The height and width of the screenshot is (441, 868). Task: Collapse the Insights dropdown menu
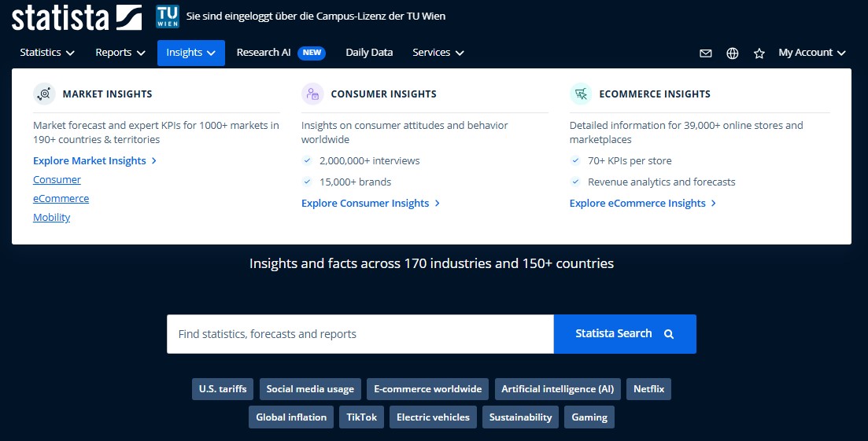191,53
